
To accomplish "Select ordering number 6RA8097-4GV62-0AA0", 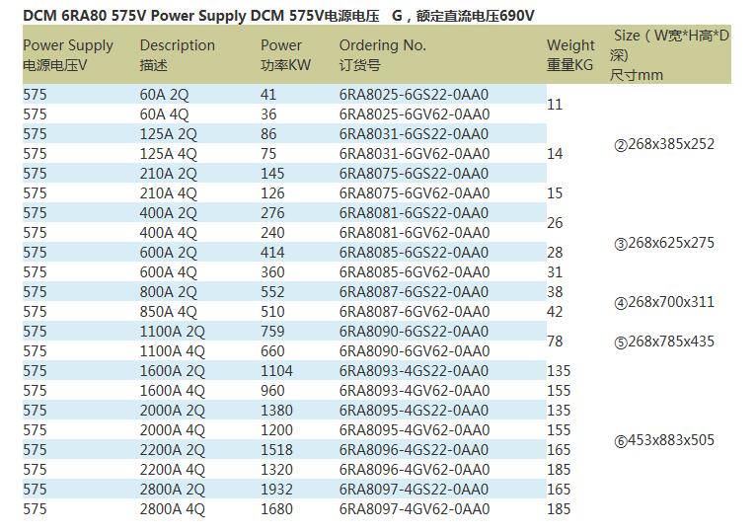I will [414, 509].
